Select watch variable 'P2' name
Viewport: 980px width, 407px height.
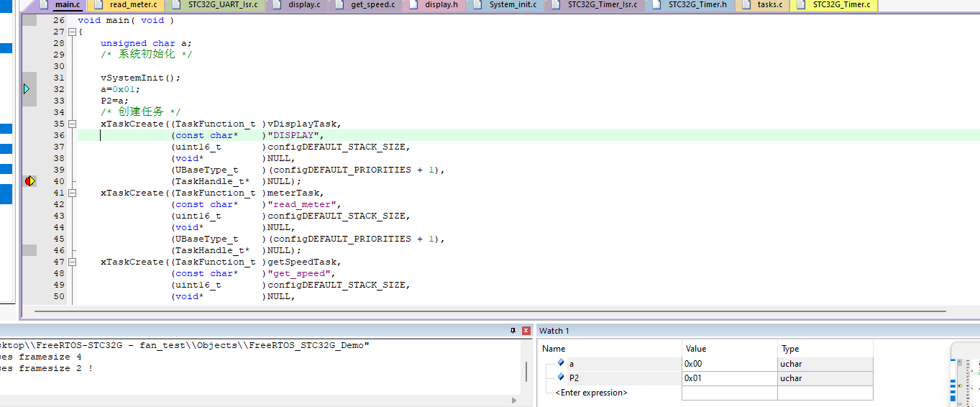click(x=574, y=378)
